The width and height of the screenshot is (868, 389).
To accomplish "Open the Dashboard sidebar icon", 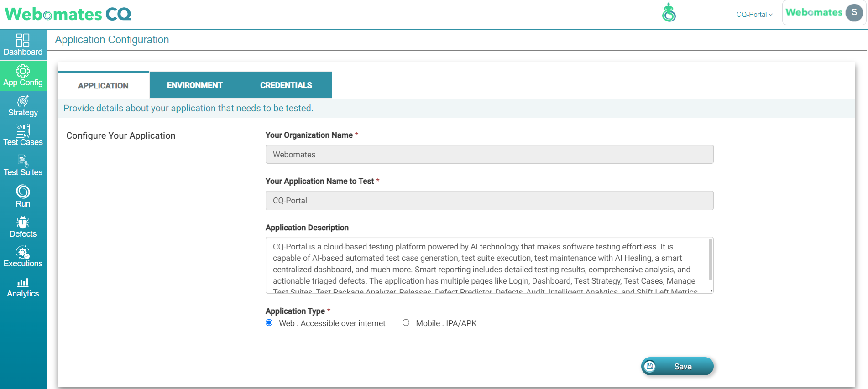I will click(x=23, y=40).
